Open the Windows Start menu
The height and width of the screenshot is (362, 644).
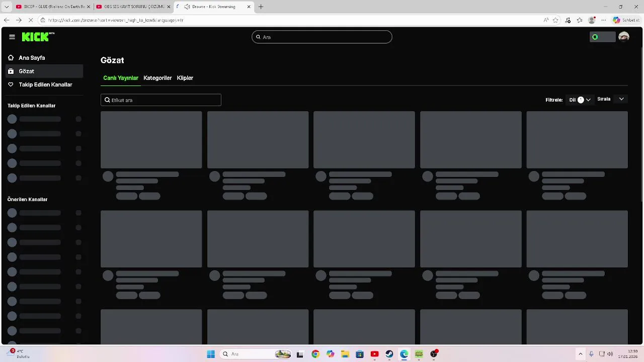211,354
